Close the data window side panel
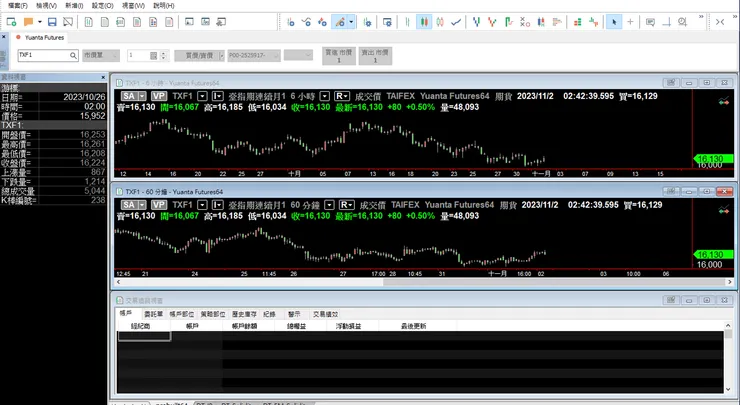740x405 pixels. [x=103, y=77]
